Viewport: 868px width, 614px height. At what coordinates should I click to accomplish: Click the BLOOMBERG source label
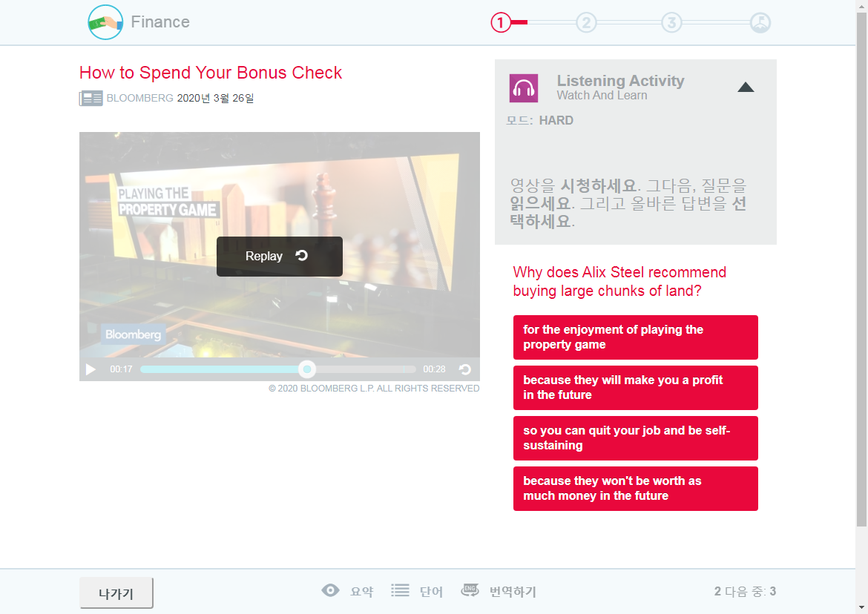(140, 98)
